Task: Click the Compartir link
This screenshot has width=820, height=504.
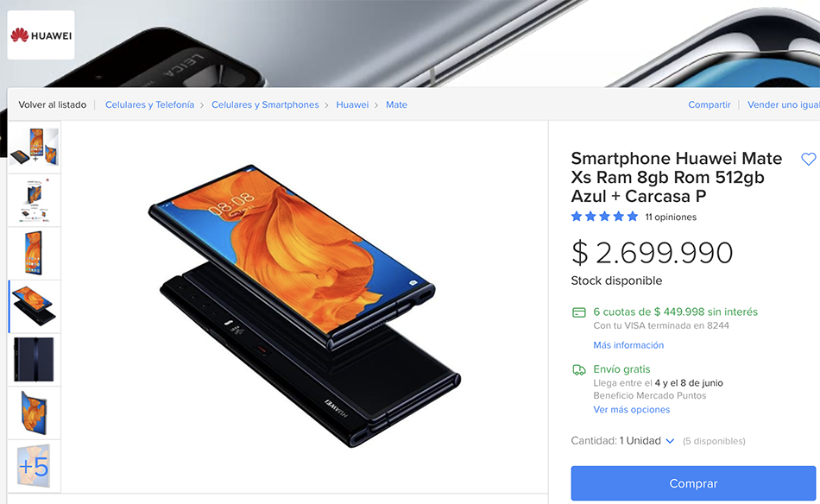Action: point(710,104)
